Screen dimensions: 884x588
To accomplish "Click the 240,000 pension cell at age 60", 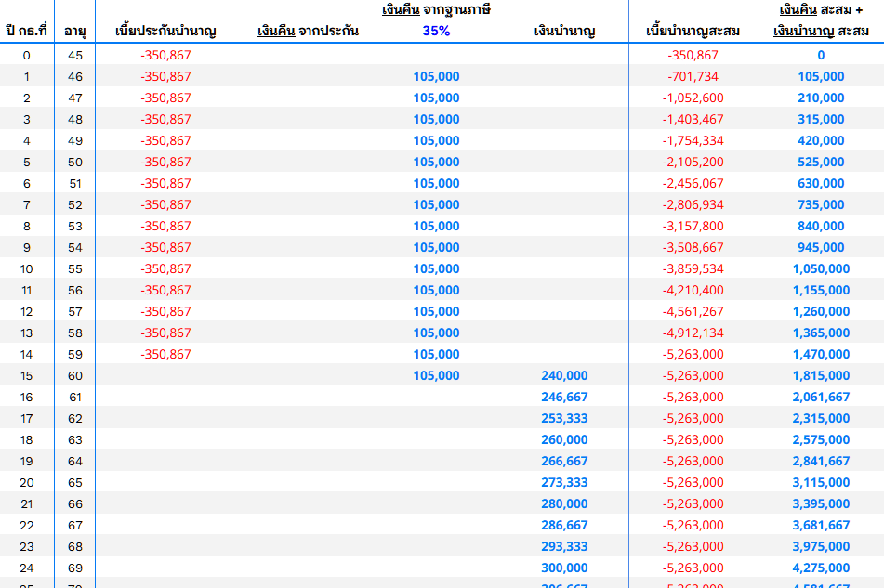I will pos(564,375).
